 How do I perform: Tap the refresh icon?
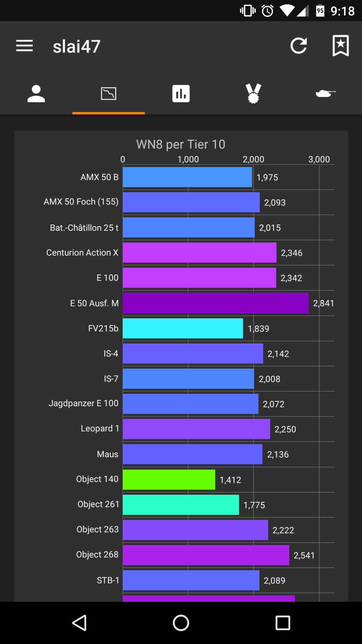tap(298, 46)
